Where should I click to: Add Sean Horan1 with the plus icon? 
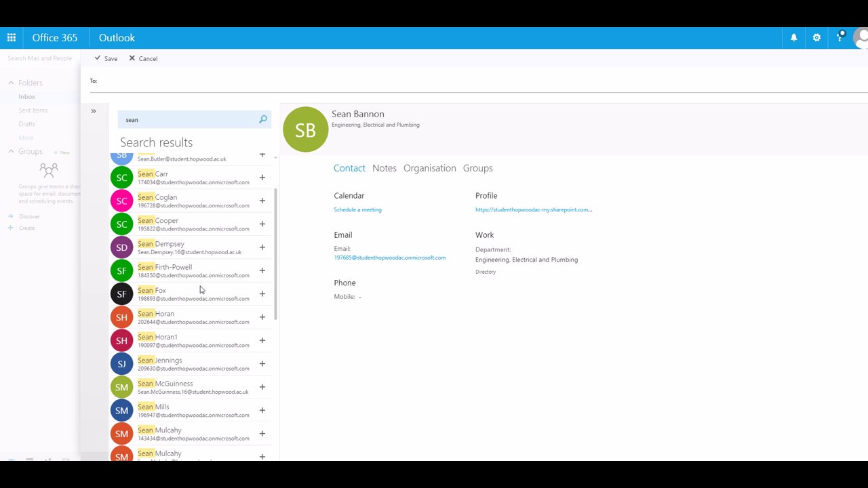coord(262,340)
